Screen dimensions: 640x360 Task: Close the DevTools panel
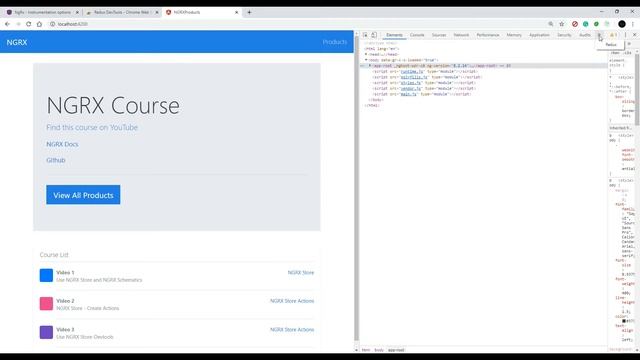[634, 35]
